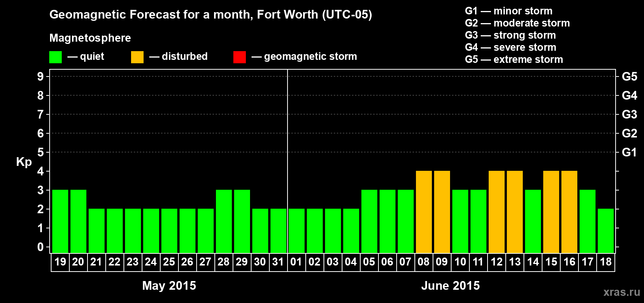This screenshot has width=644, height=303.
Task: Click the 'G1' label on right axis
Action: click(x=630, y=152)
